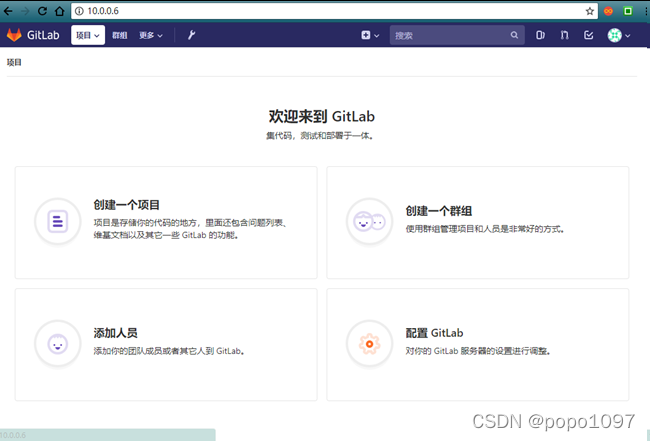Click text 使用群组管理项目和人员是非常好的方式
Viewport: 650px width, 441px height.
[x=485, y=229]
